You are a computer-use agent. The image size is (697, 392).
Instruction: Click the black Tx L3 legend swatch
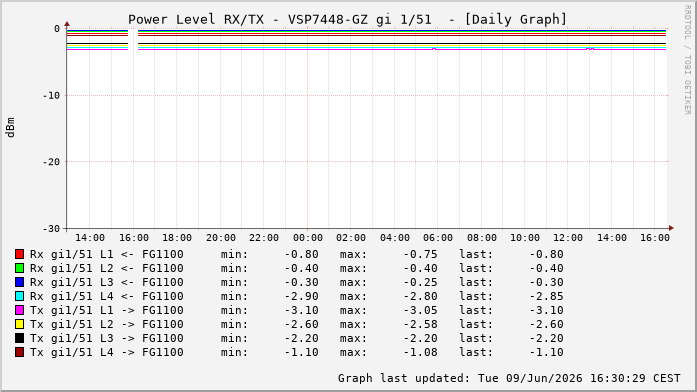[20, 338]
